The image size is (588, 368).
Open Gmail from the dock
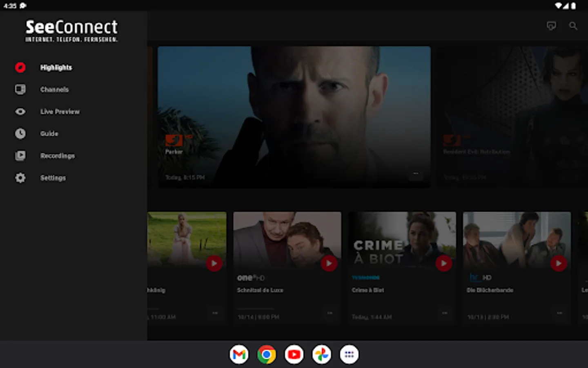tap(239, 355)
